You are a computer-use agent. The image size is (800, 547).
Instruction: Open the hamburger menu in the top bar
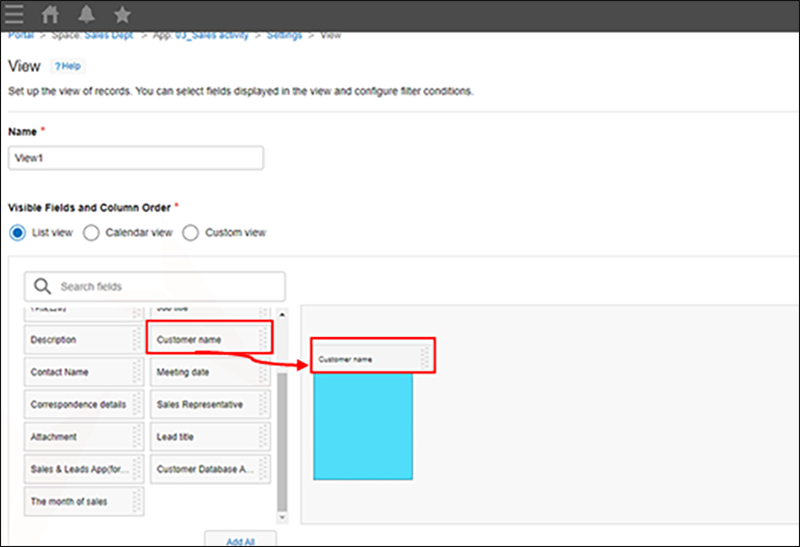click(x=15, y=15)
